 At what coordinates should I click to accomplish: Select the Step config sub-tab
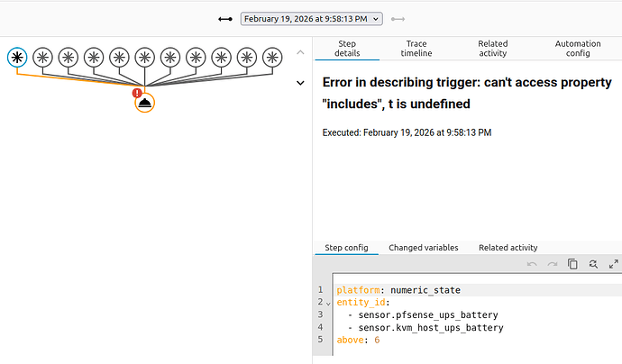pos(346,248)
